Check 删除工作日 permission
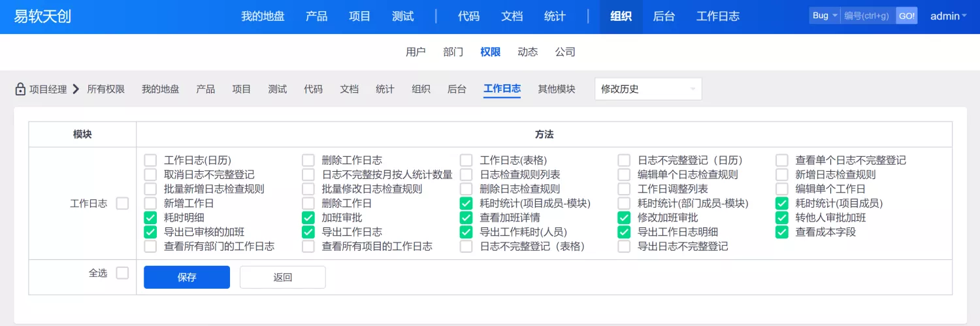980x326 pixels. (x=308, y=203)
